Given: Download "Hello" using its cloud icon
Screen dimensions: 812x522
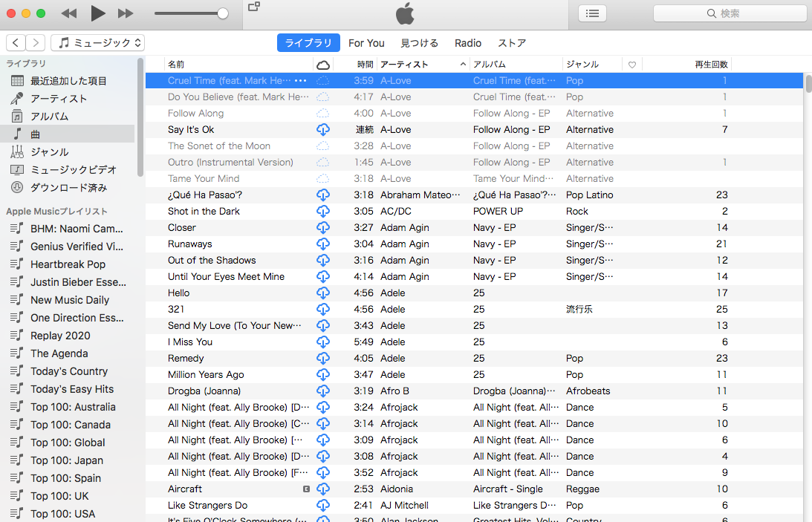Looking at the screenshot, I should pos(322,293).
